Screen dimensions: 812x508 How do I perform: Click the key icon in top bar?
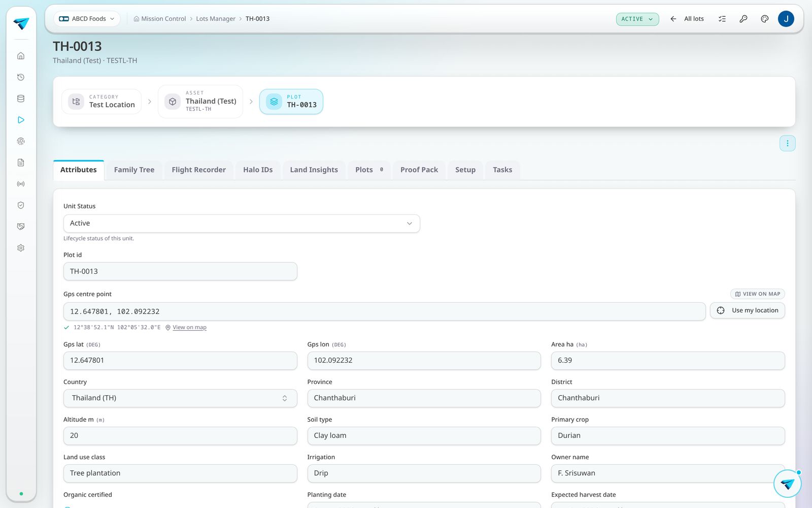point(743,19)
